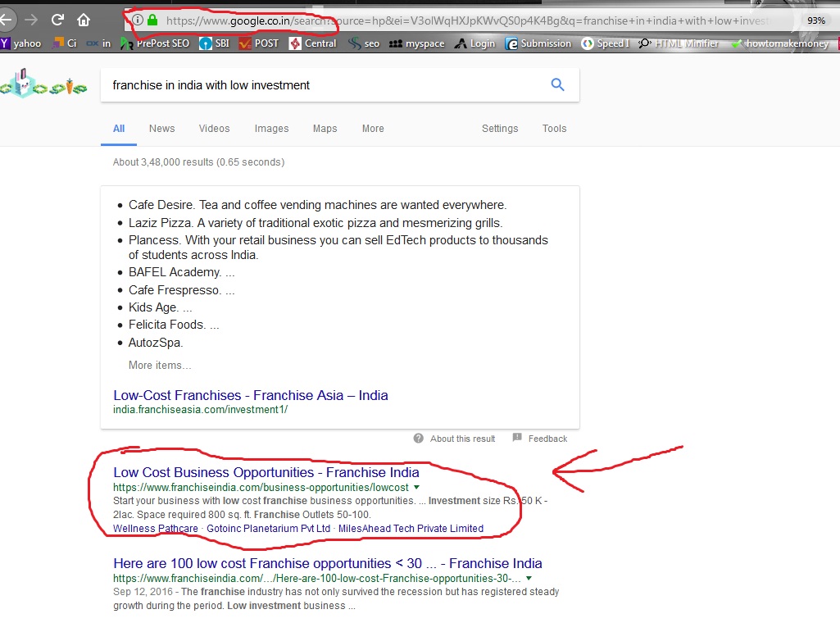Open the seo bookmark

pos(364,43)
